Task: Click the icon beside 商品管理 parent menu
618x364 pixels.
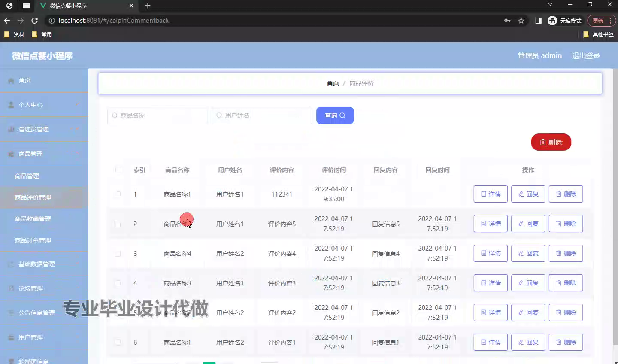Action: (11, 154)
